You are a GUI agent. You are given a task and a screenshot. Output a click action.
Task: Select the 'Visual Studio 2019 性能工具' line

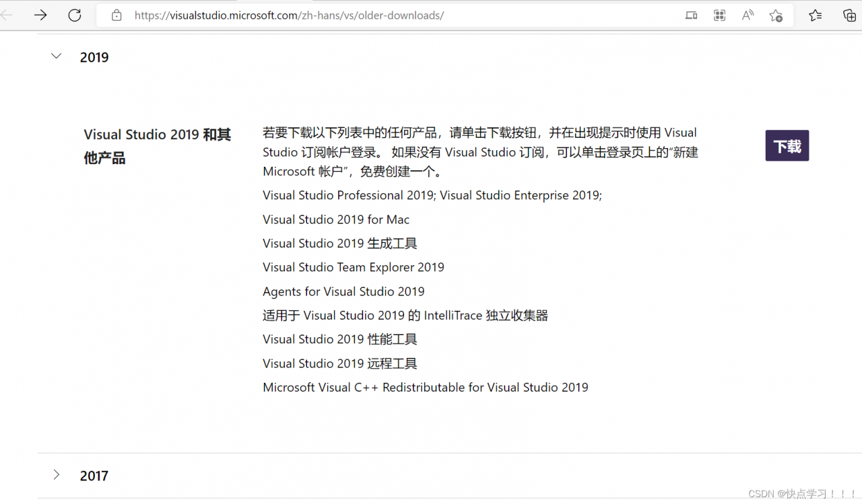click(340, 339)
